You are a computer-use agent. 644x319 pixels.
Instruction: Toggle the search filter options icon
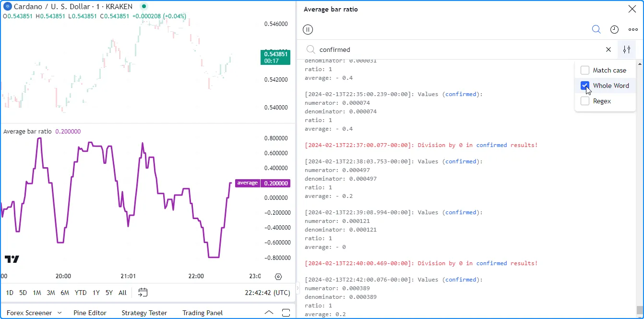click(x=626, y=49)
